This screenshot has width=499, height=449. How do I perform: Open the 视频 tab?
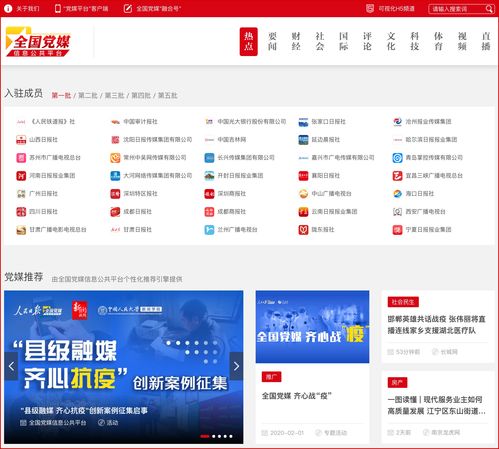[x=462, y=41]
